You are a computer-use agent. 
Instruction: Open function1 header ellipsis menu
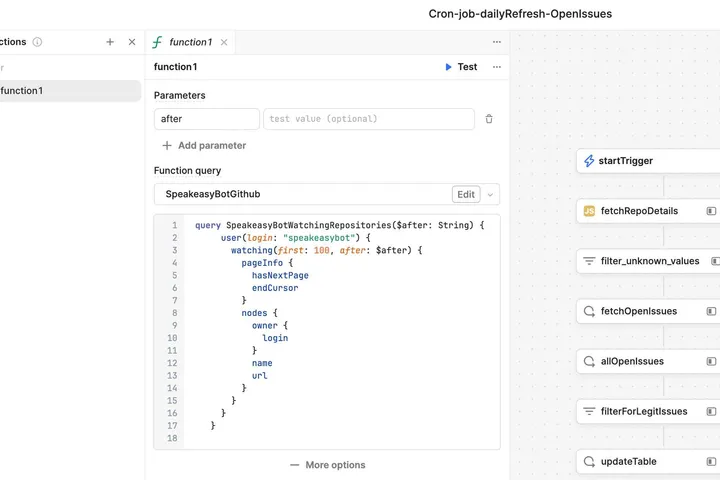497,67
